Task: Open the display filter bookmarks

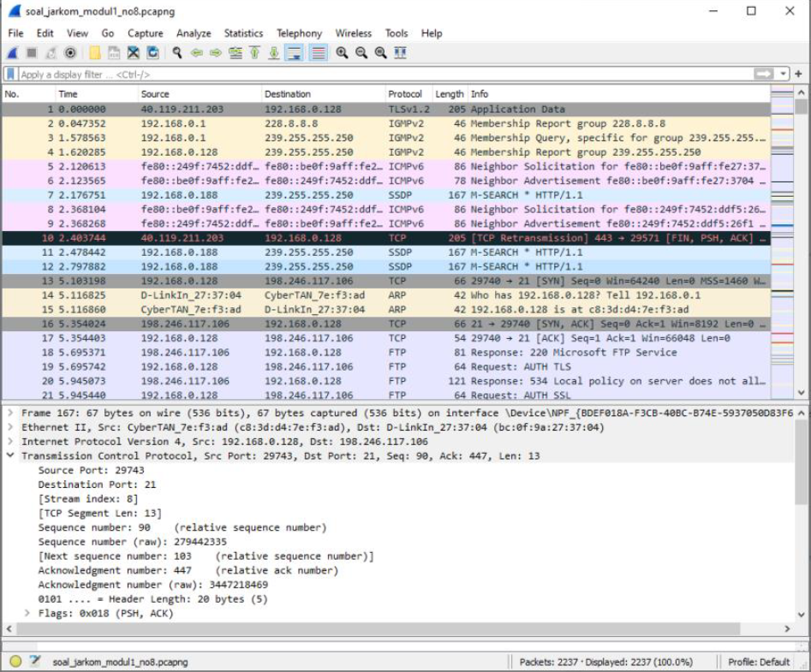Action: pyautogui.click(x=10, y=73)
